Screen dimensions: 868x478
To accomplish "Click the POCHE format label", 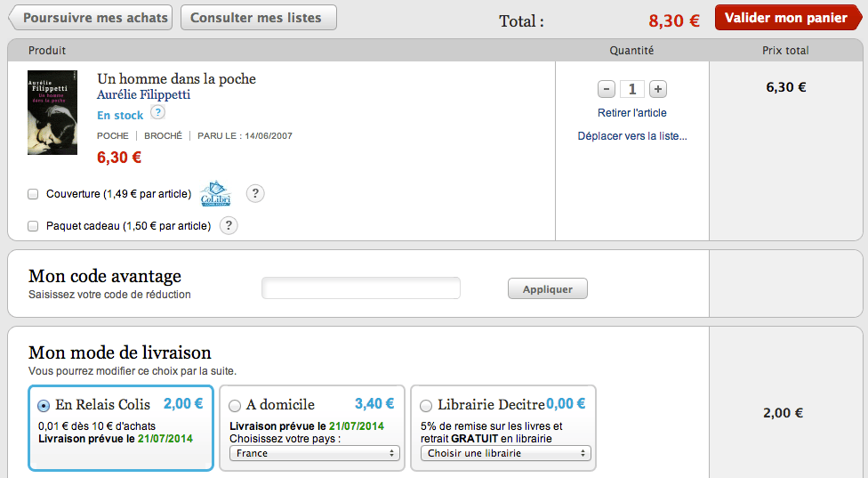I will [x=113, y=135].
